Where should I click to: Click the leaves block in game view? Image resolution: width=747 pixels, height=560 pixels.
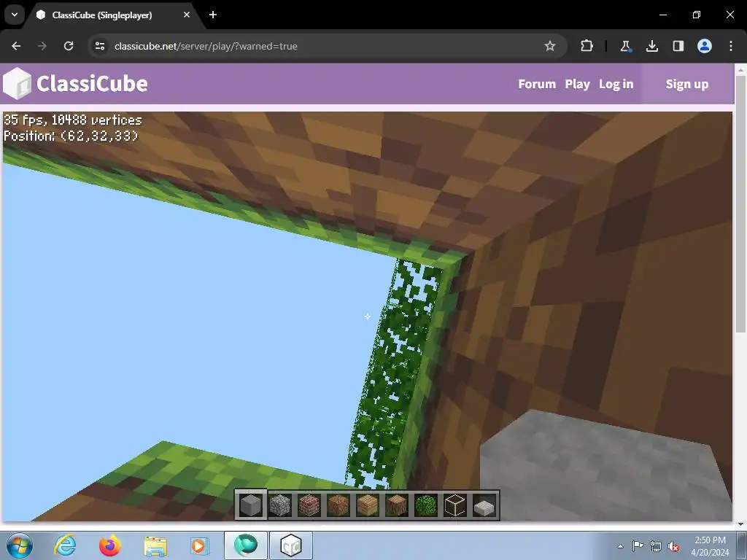(395, 376)
